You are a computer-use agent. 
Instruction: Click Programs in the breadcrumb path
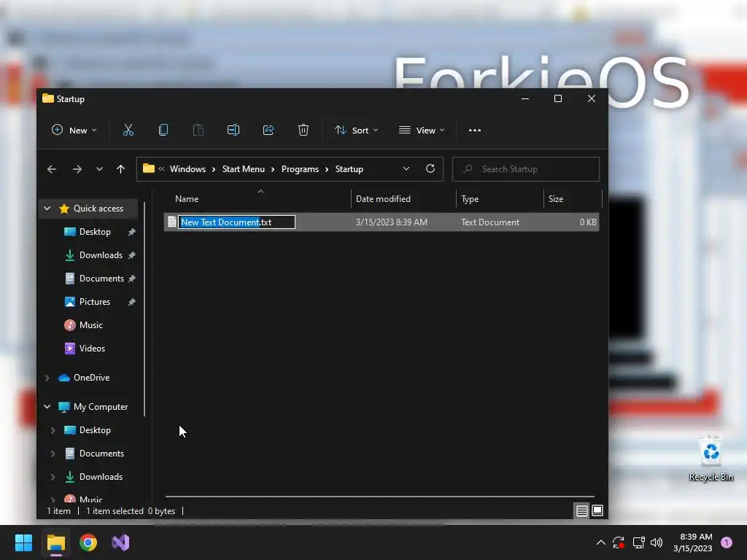coord(300,169)
